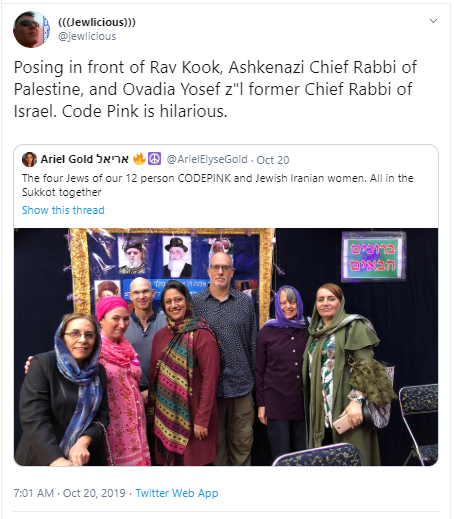
Task: Open the tweet options chevron menu
Action: click(433, 21)
